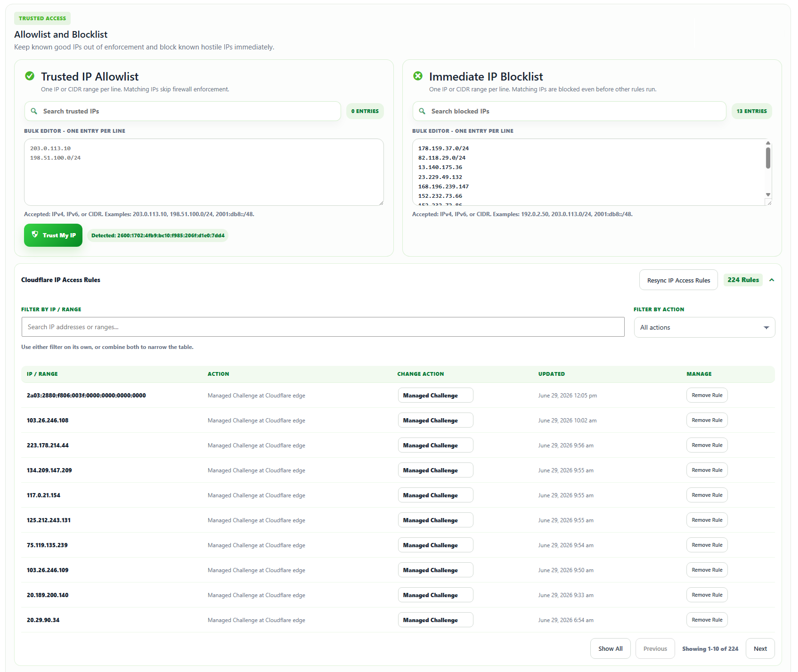Open Managed Challenge dropdown for 223.178.214.44
798x672 pixels.
click(x=435, y=445)
